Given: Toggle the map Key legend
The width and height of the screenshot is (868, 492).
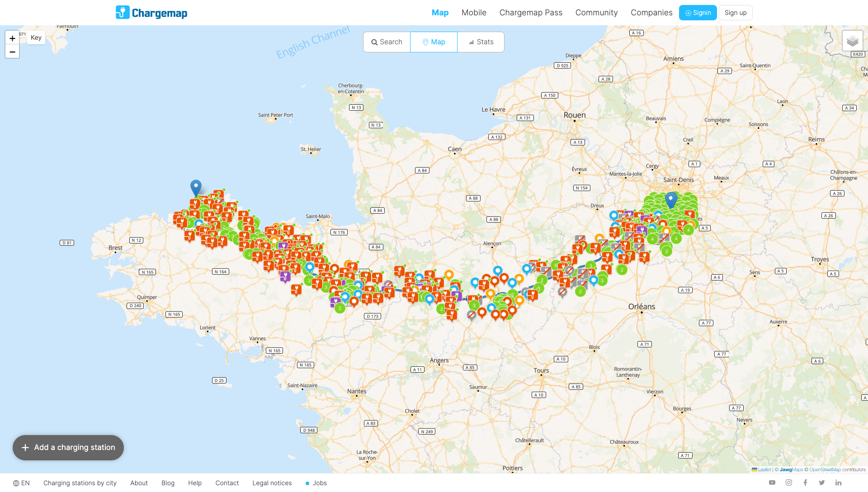Looking at the screenshot, I should (x=36, y=37).
